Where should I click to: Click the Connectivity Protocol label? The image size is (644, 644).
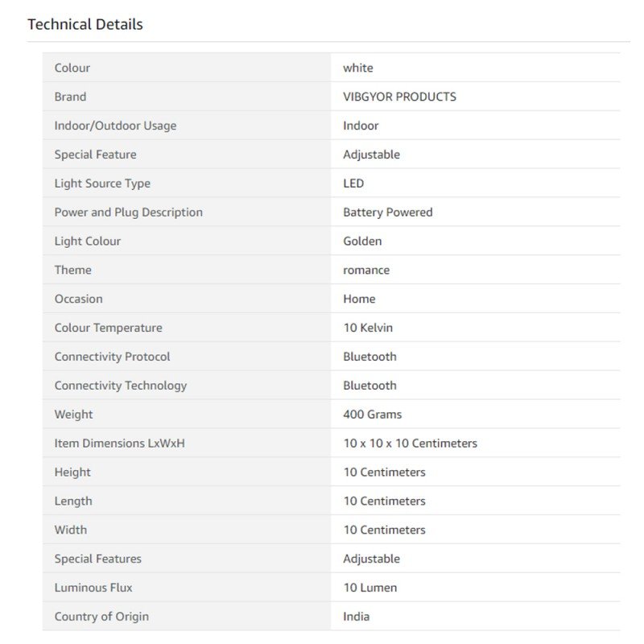(112, 357)
